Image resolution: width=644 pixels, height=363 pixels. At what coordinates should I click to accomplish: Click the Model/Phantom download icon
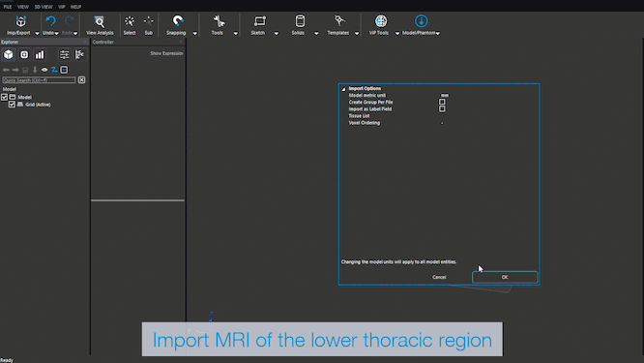(421, 21)
